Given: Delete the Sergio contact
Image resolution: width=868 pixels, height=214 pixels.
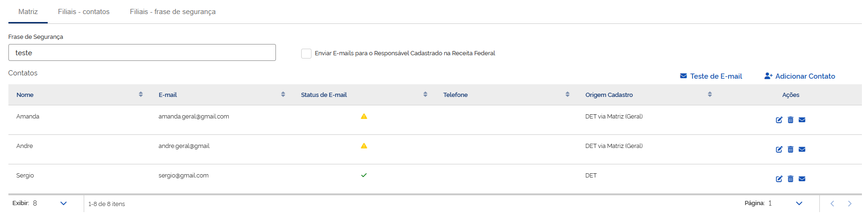Looking at the screenshot, I should coord(790,179).
